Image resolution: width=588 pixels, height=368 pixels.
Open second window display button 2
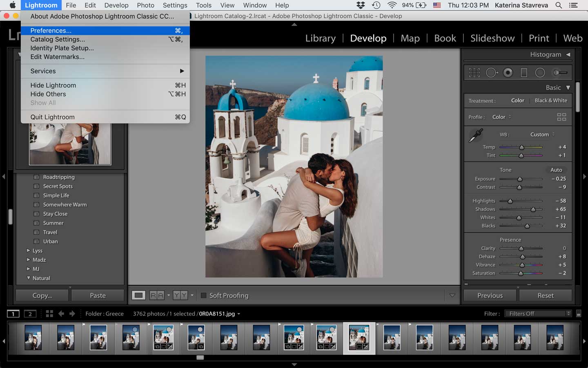30,314
